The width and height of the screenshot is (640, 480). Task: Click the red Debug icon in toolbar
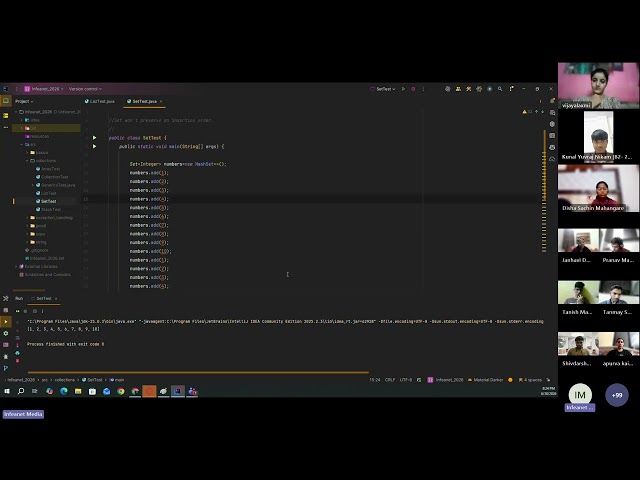[x=413, y=89]
